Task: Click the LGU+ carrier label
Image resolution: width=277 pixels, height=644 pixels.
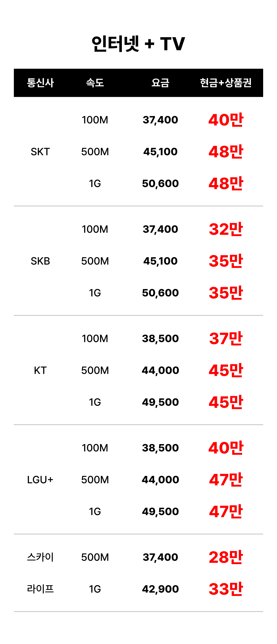Action: point(40,480)
